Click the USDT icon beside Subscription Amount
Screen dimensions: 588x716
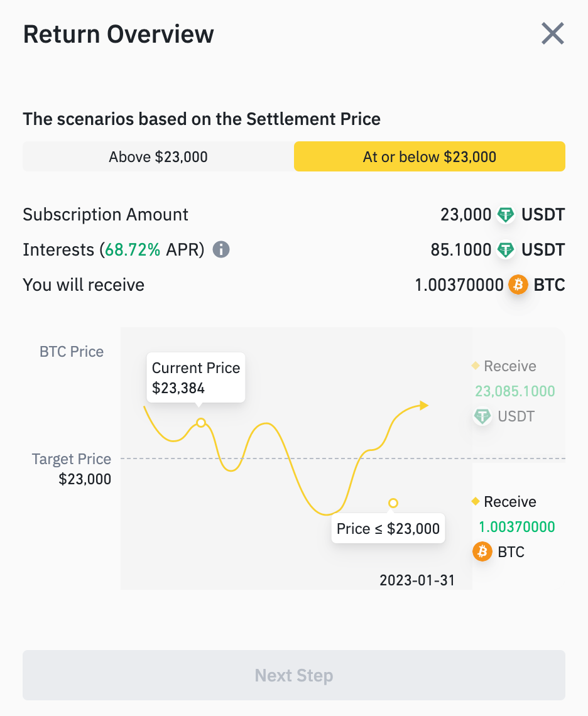point(506,215)
